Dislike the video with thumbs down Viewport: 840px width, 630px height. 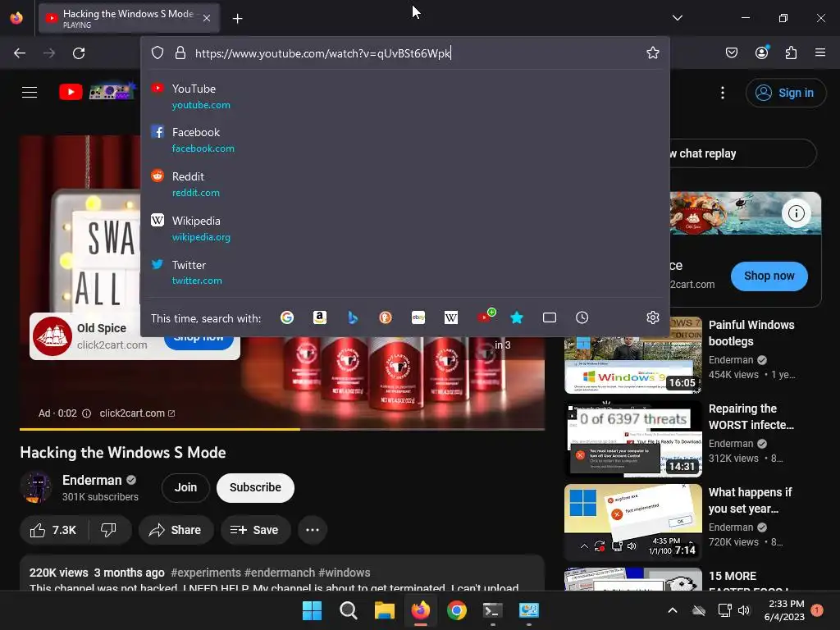coord(109,530)
